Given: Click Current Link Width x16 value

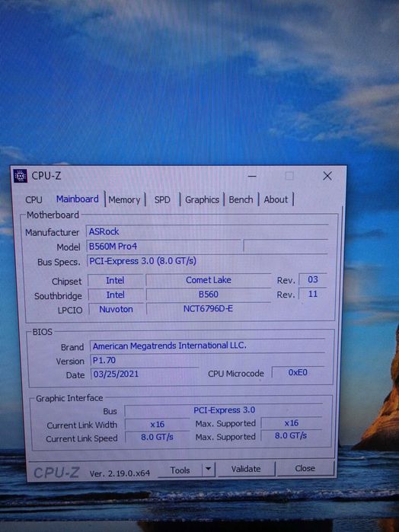Looking at the screenshot, I should [157, 424].
